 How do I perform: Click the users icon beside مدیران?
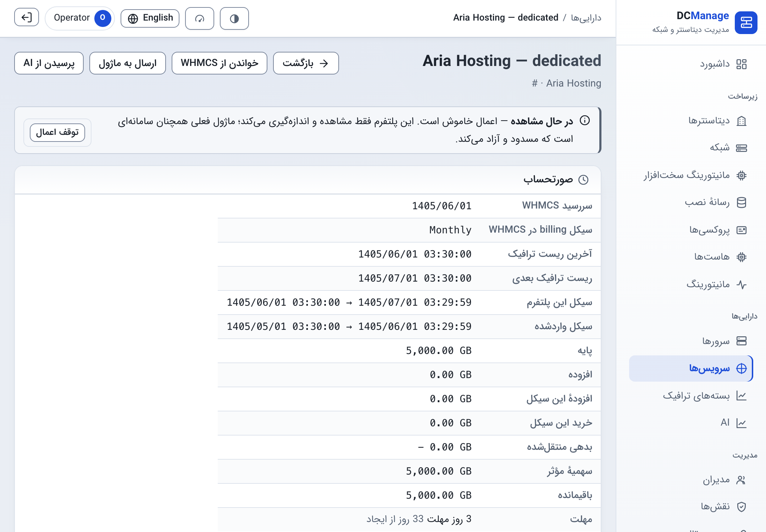pos(742,480)
